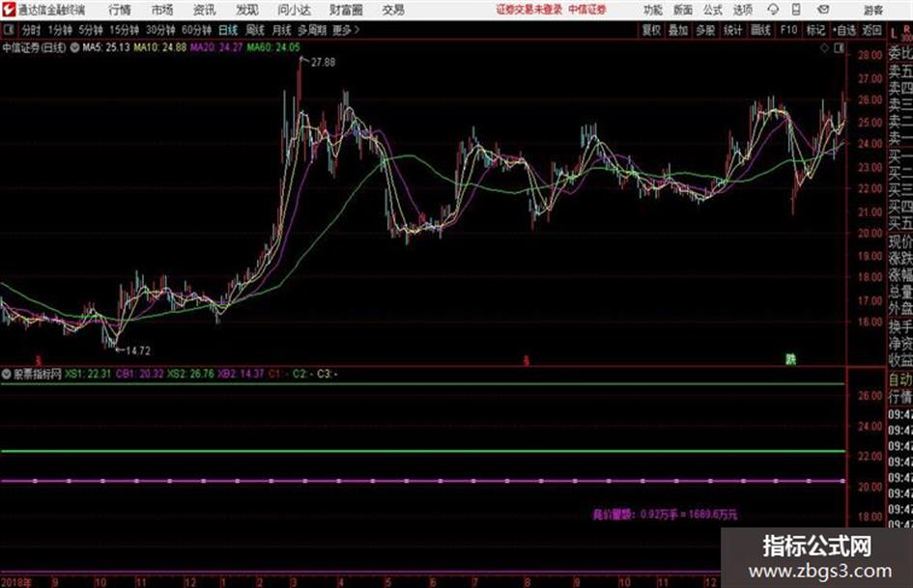This screenshot has width=913, height=588.
Task: Click the XS2: 26.76 indicator value
Action: [x=190, y=374]
